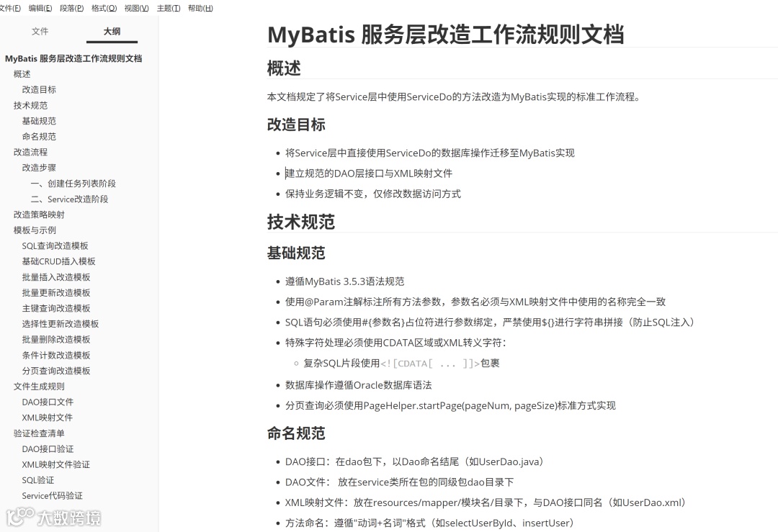Viewport: 778px width, 532px height.
Task: Select 条件计数改造模板 outline entry
Action: (56, 355)
